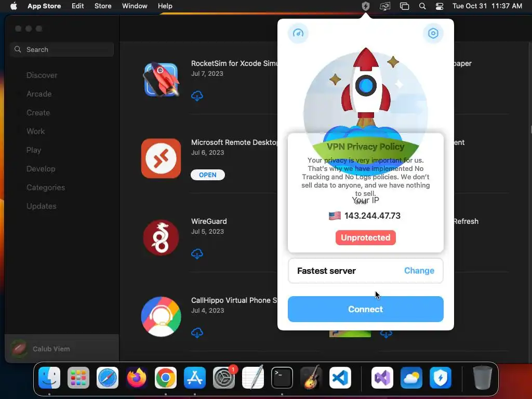Open App Store from the dock
The width and height of the screenshot is (532, 399).
tap(195, 378)
